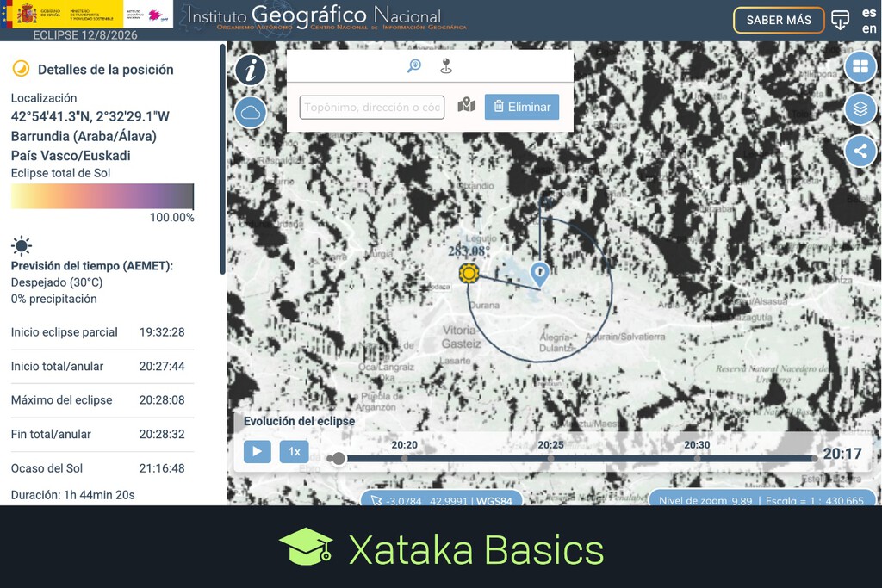Click the map picker icon beside search field
This screenshot has height=588, width=882.
tap(466, 106)
